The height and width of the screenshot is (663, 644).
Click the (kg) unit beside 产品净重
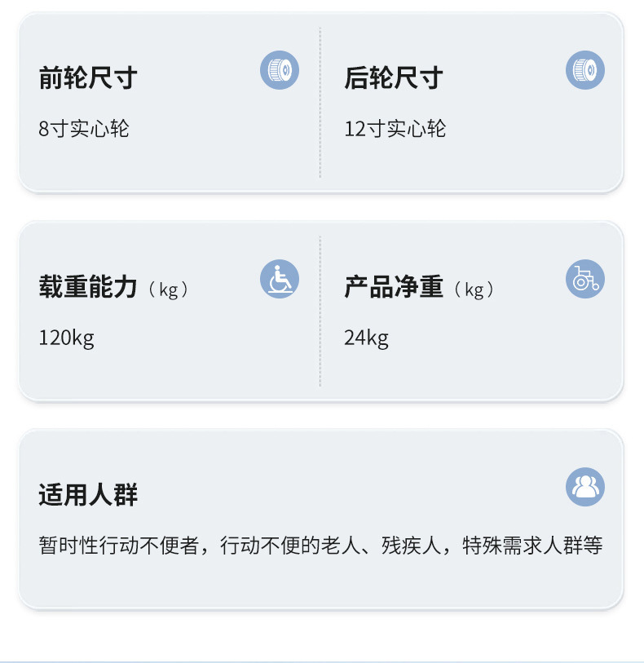point(474,290)
